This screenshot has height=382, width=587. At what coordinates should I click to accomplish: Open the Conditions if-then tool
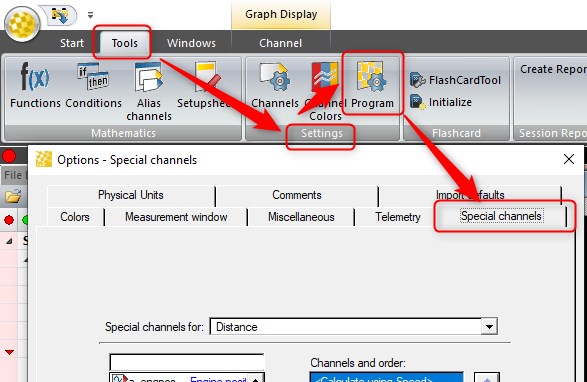coord(94,85)
